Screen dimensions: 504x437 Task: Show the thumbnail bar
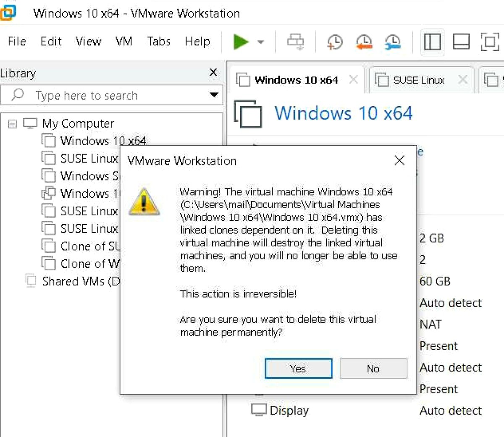[461, 42]
